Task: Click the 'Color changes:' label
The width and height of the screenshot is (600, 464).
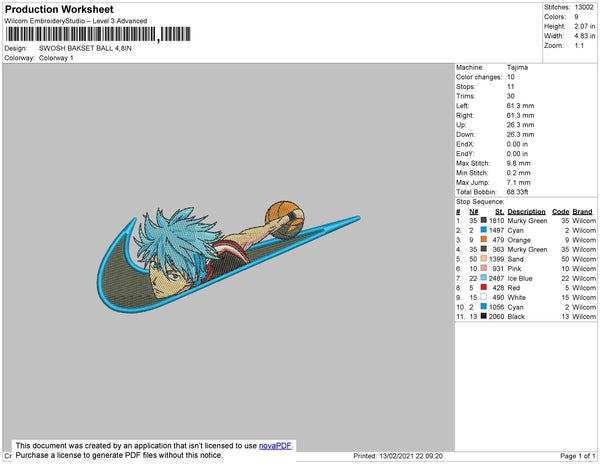Action: point(479,77)
